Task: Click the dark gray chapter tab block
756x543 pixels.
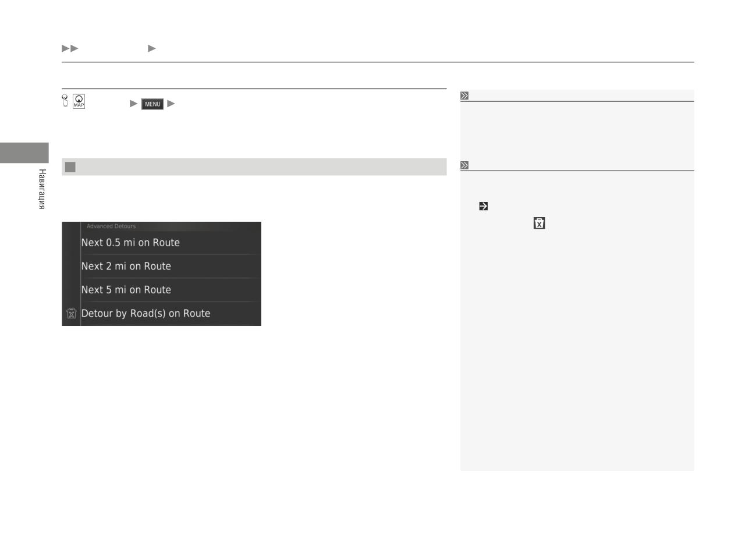Action: click(x=24, y=152)
